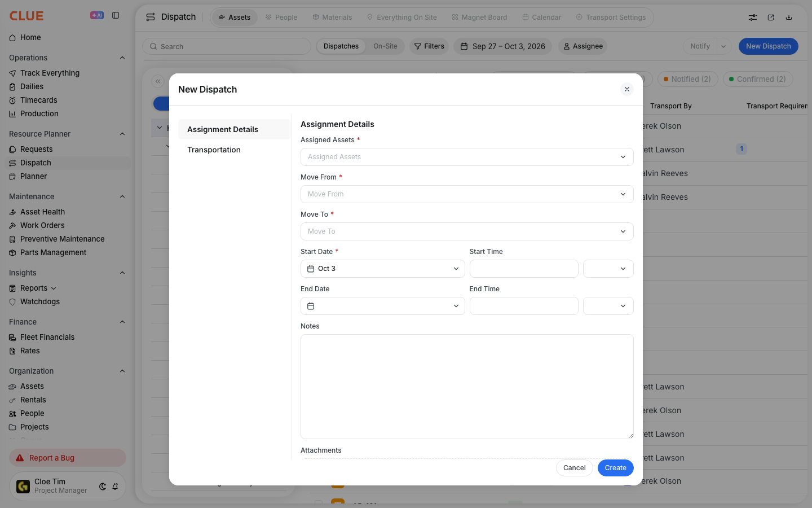Viewport: 812px width, 508px height.
Task: Click the AI assistant badge icon
Action: click(x=97, y=15)
